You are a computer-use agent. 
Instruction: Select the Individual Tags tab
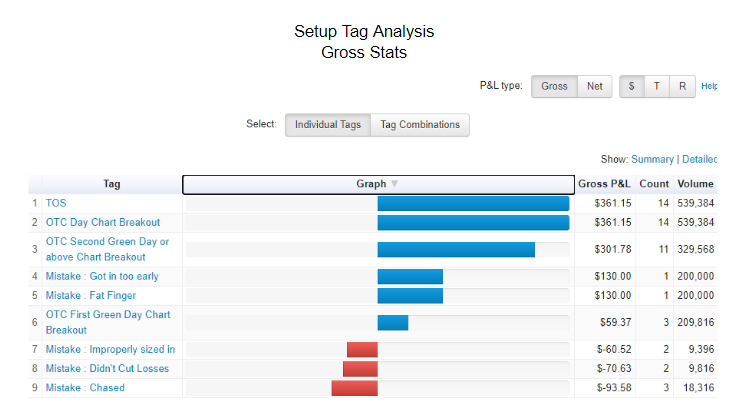328,125
